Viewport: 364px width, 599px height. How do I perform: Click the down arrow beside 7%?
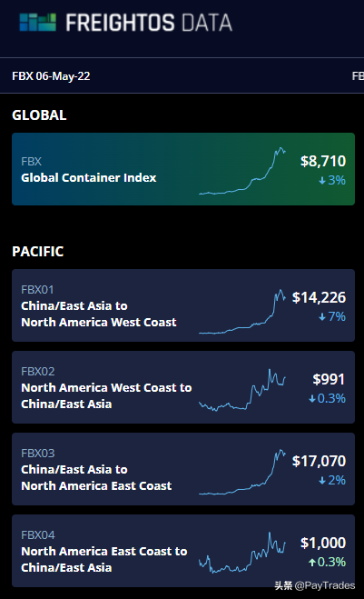pos(322,316)
